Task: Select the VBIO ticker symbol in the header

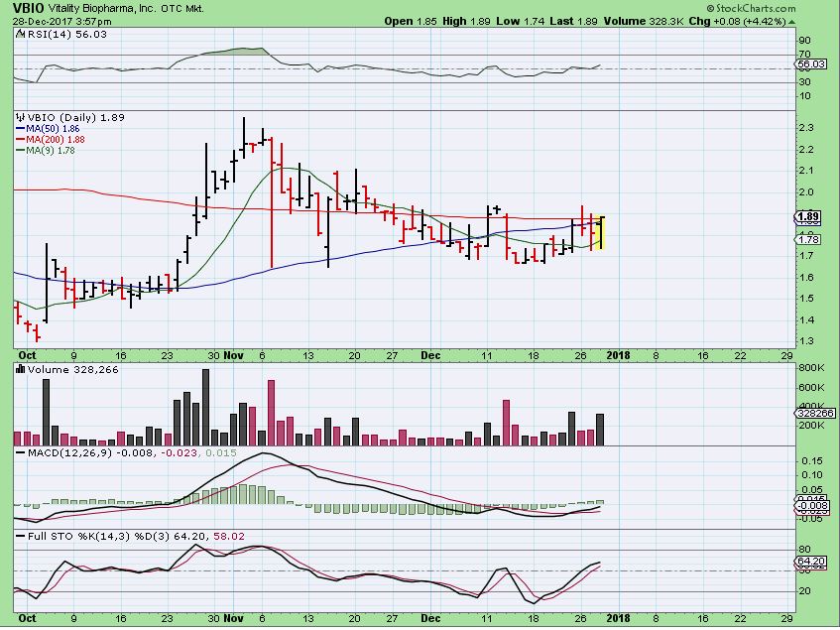Action: [x=29, y=9]
